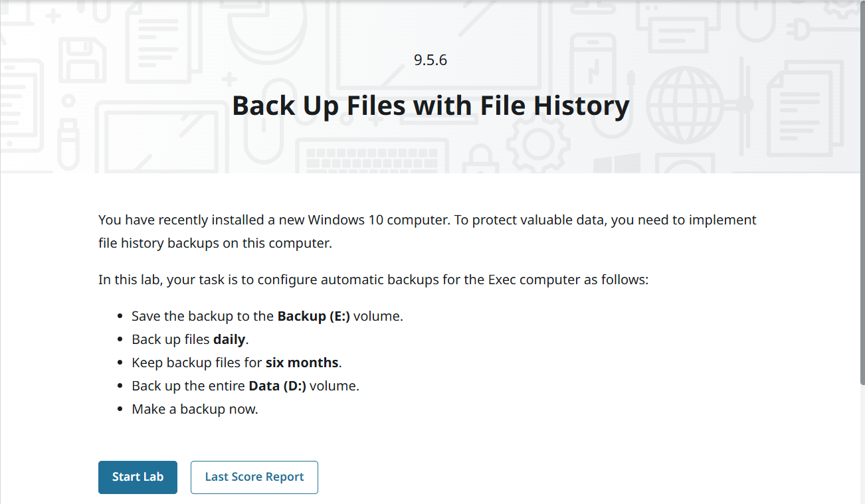Click the In this lab task sentence
The height and width of the screenshot is (504, 865).
pyautogui.click(x=373, y=280)
